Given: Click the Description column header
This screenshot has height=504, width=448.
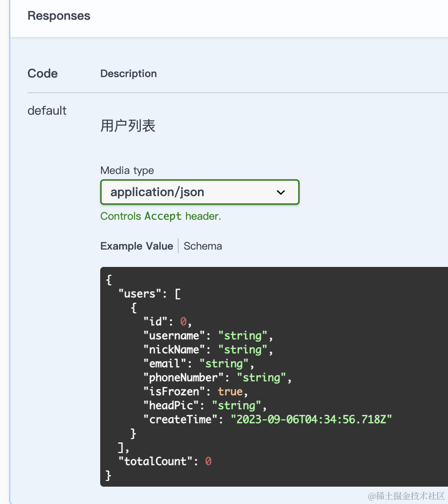Looking at the screenshot, I should tap(128, 74).
